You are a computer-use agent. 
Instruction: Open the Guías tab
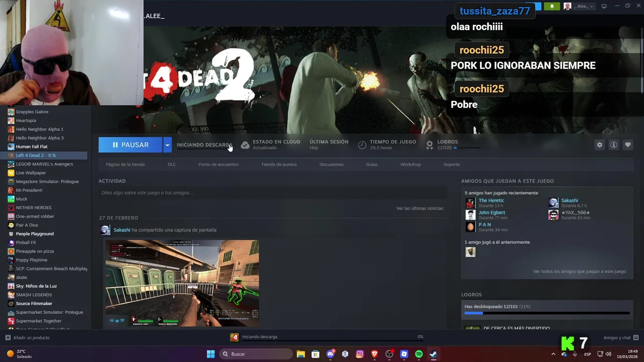pos(372,164)
